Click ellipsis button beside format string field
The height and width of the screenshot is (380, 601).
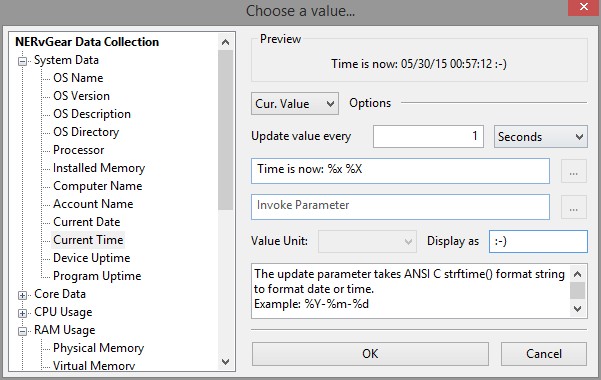click(574, 171)
